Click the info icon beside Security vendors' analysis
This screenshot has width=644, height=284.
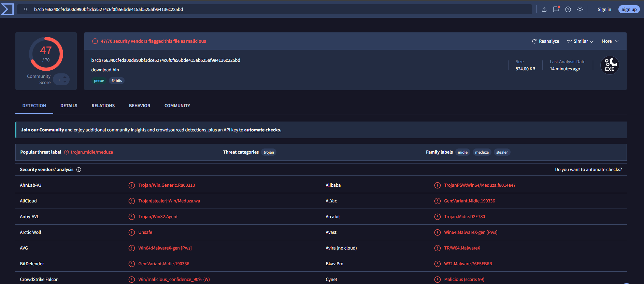[79, 170]
